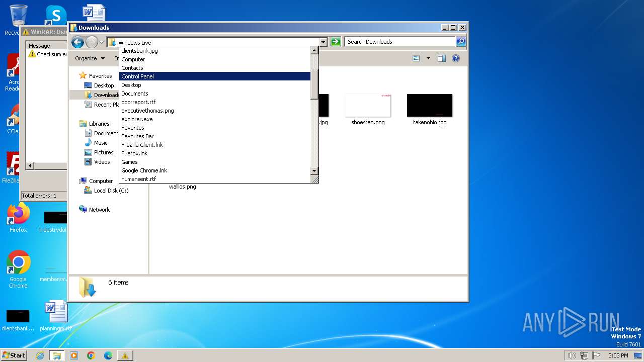The image size is (644, 362).
Task: Click the search magnifier icon
Action: tap(461, 42)
